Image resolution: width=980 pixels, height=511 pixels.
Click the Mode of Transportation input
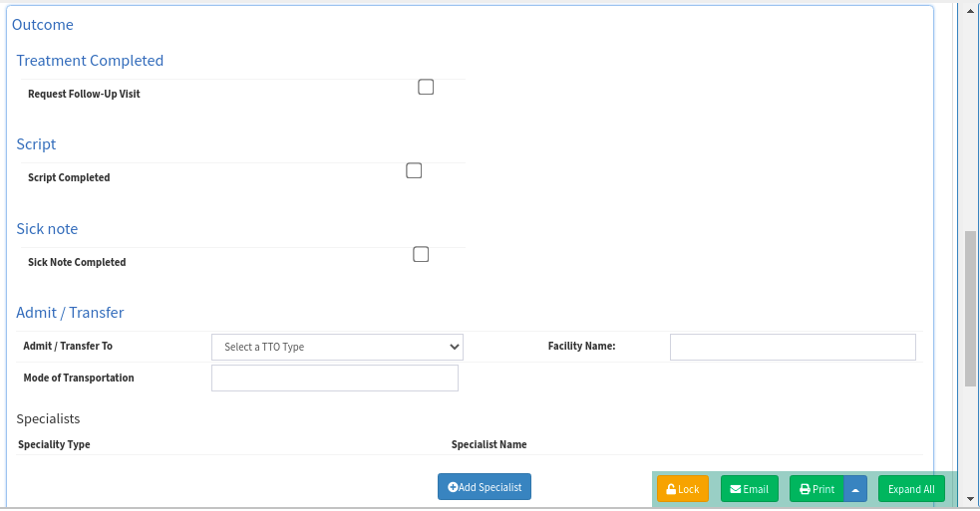point(335,379)
